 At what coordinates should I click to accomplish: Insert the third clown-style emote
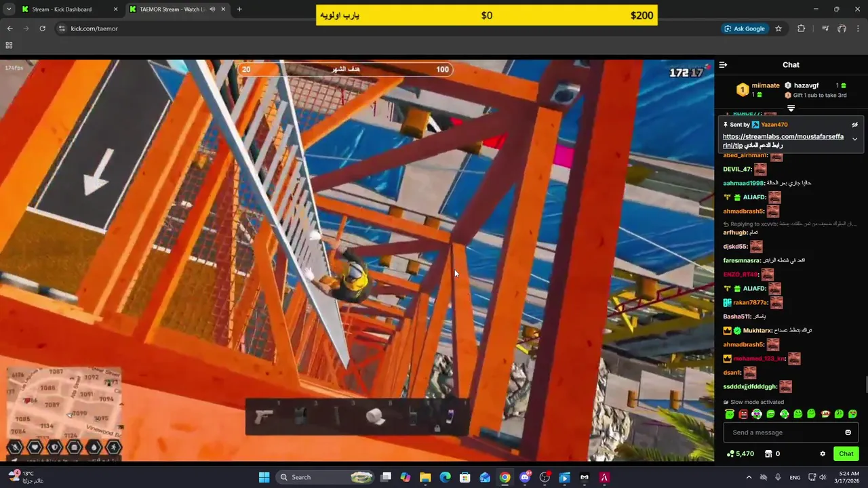click(757, 413)
